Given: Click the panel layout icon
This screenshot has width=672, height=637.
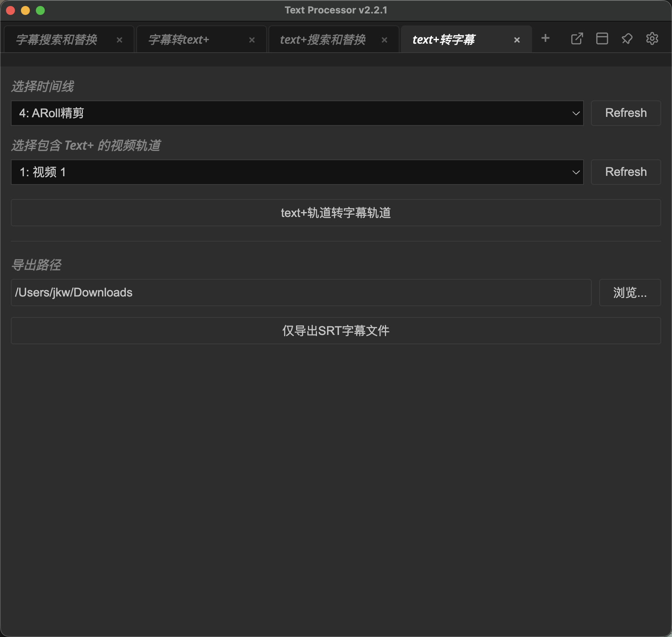Looking at the screenshot, I should [602, 38].
